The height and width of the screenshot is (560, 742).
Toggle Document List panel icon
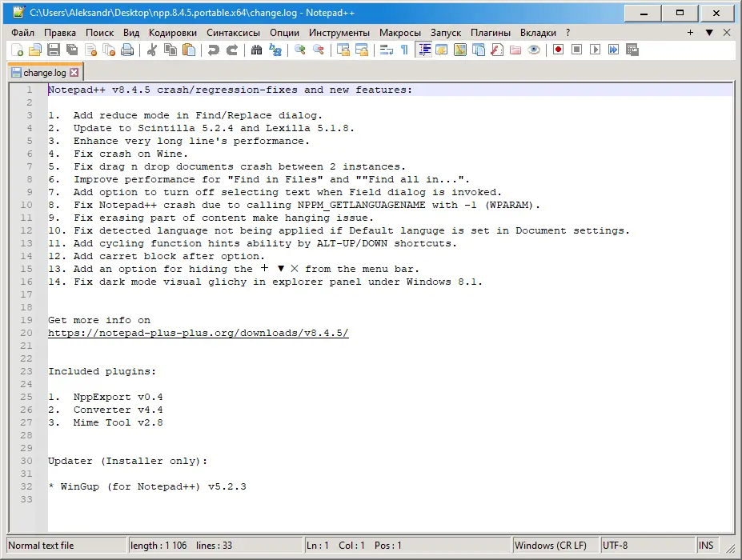click(479, 50)
